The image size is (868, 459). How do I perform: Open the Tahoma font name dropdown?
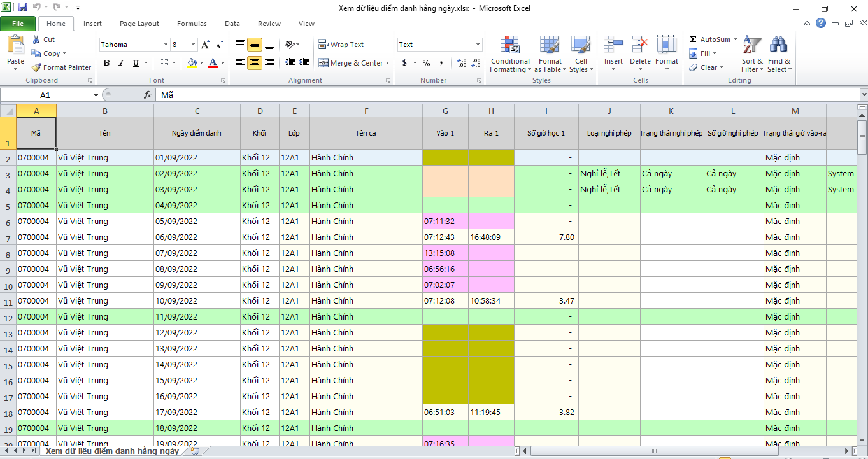click(166, 45)
